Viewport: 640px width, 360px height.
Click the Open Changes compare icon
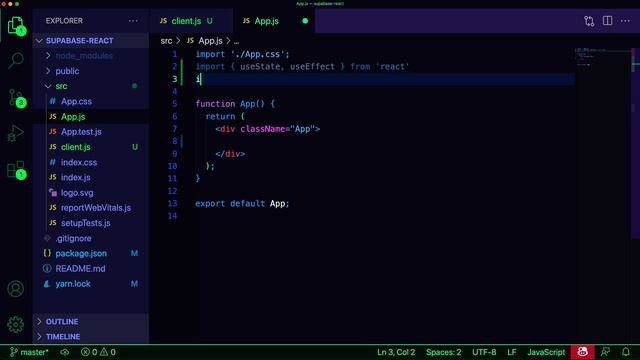click(x=589, y=21)
